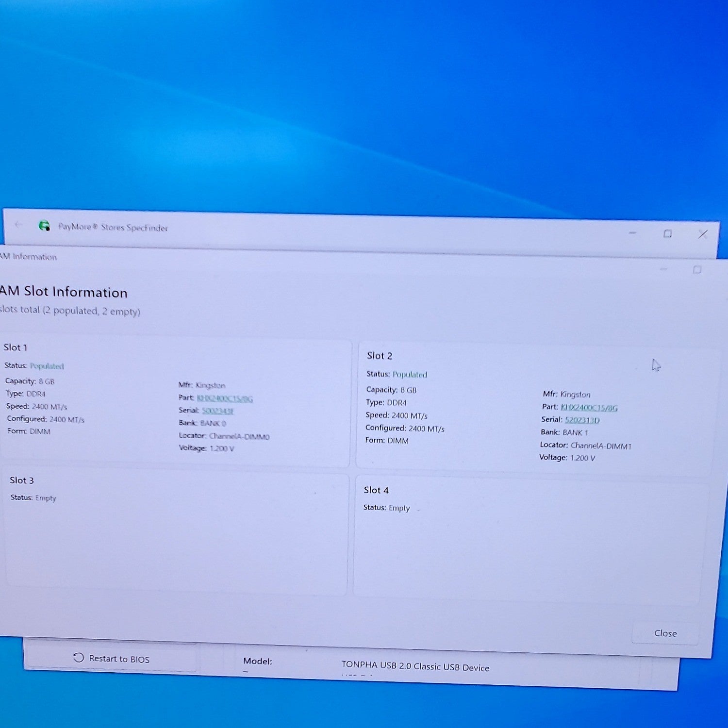The height and width of the screenshot is (728, 728).
Task: Minimize the RAM Information dialog
Action: [663, 269]
